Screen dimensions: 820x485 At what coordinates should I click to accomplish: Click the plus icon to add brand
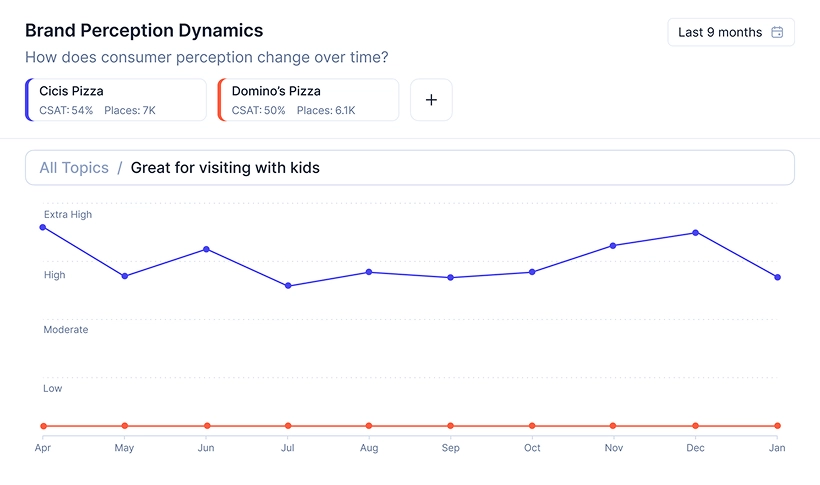click(431, 100)
